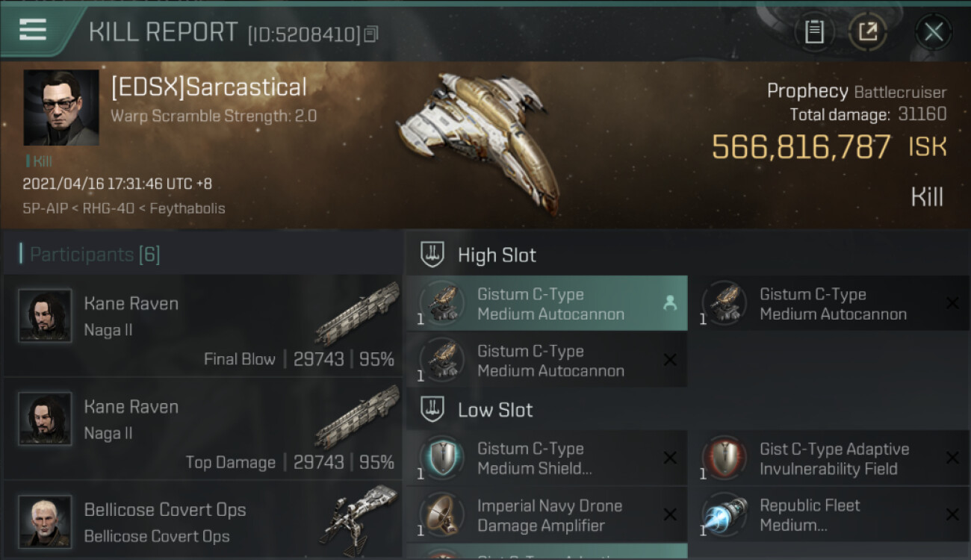Copy the kill report ID with the copy icon
Viewport: 971px width, 560px height.
coord(371,34)
